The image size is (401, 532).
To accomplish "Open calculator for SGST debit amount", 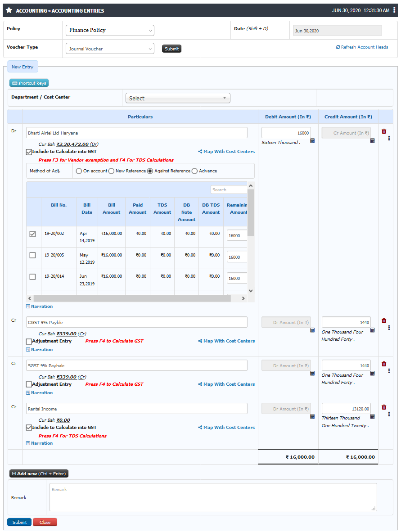I will [312, 373].
